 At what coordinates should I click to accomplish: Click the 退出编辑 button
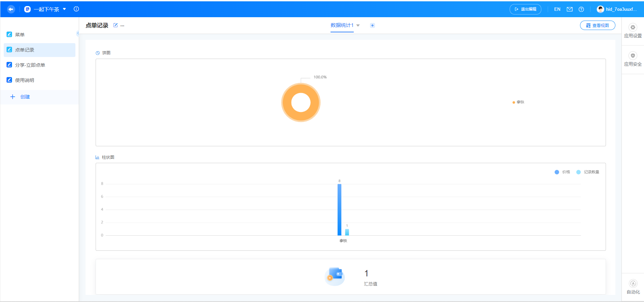point(526,9)
